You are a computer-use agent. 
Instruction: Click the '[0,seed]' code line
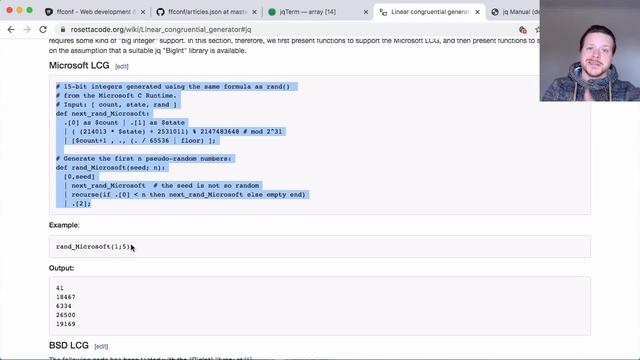79,176
